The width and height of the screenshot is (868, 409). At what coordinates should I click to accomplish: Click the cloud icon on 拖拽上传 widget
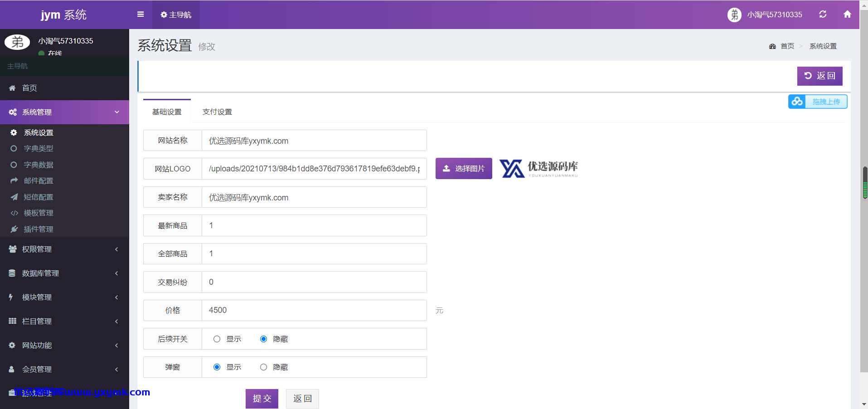coord(797,102)
